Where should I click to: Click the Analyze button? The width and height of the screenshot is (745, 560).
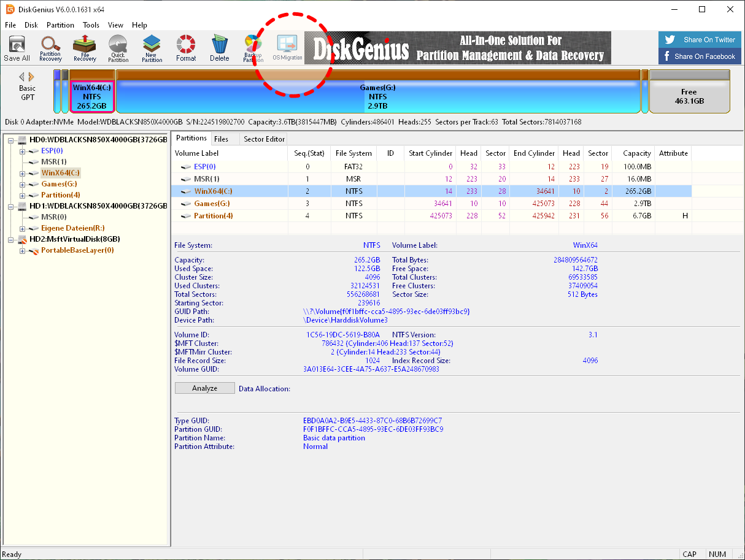pos(204,388)
